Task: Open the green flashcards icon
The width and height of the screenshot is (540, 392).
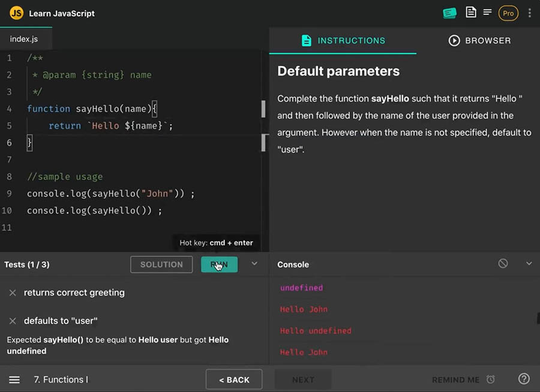Action: [449, 13]
